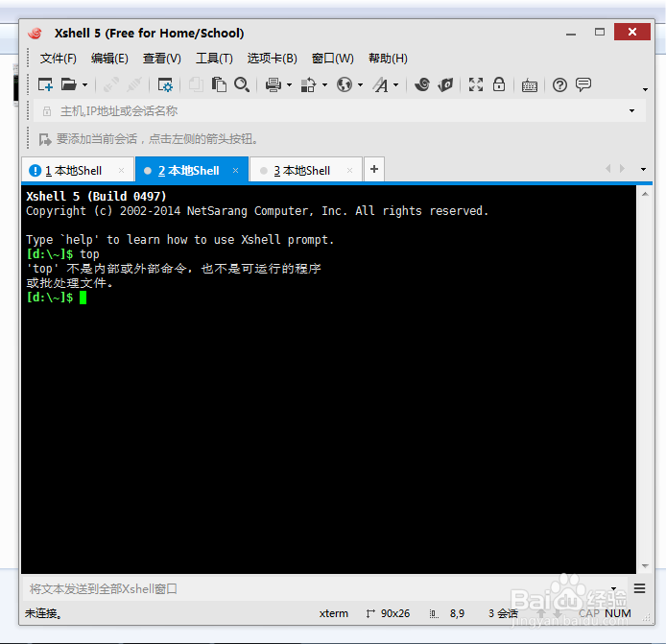This screenshot has height=644, width=666.
Task: Click the Font A icon
Action: 381,85
